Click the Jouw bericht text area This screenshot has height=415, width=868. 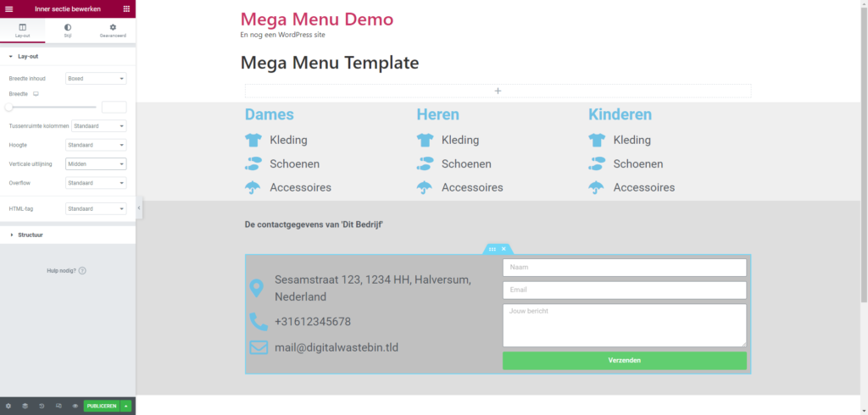click(625, 325)
